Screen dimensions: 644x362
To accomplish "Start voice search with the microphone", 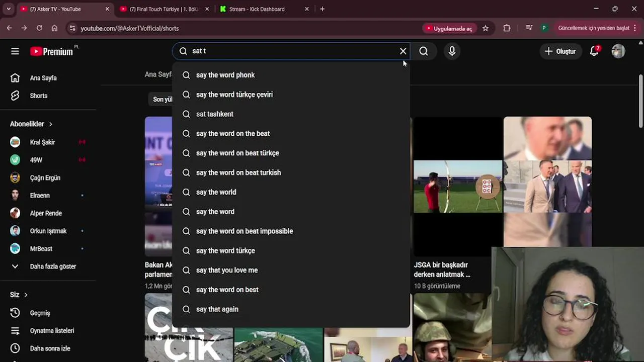I will 452,51.
